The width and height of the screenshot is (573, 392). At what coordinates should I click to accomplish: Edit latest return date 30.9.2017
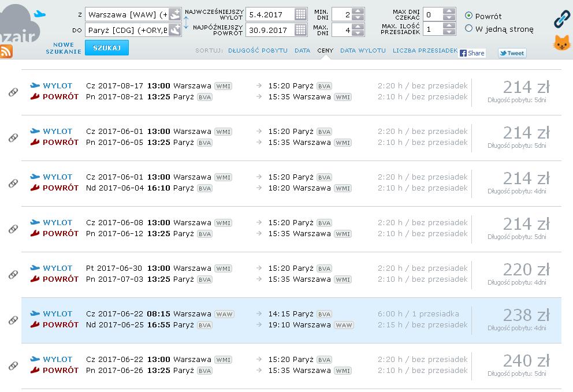coord(270,30)
